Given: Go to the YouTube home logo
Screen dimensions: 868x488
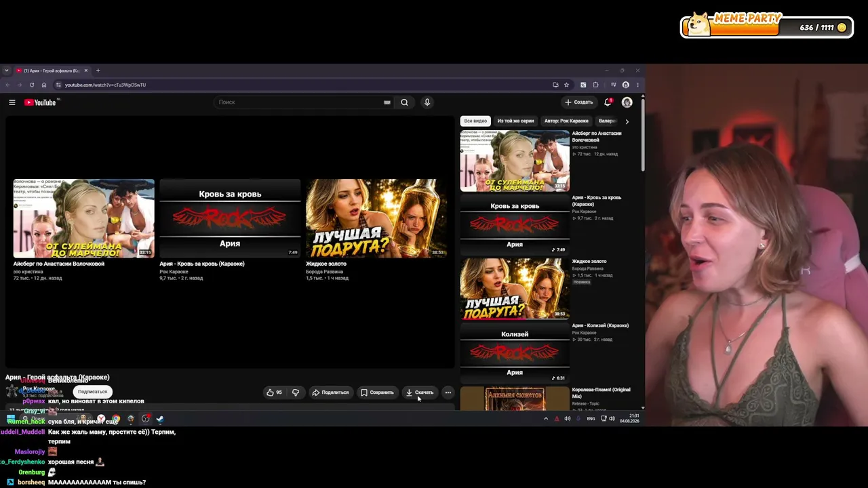Looking at the screenshot, I should click(x=40, y=102).
